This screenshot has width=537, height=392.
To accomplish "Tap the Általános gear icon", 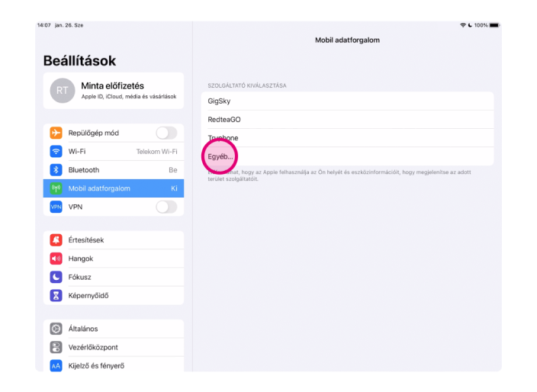I will coord(56,329).
